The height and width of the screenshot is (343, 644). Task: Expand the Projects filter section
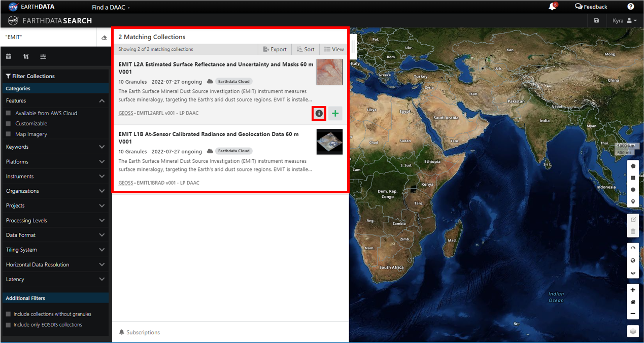click(x=55, y=205)
